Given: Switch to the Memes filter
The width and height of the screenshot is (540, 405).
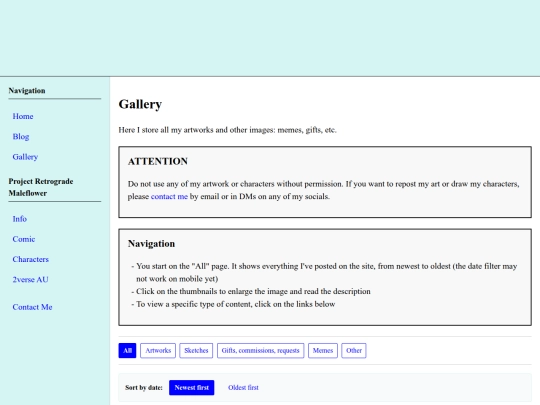Looking at the screenshot, I should (x=323, y=351).
